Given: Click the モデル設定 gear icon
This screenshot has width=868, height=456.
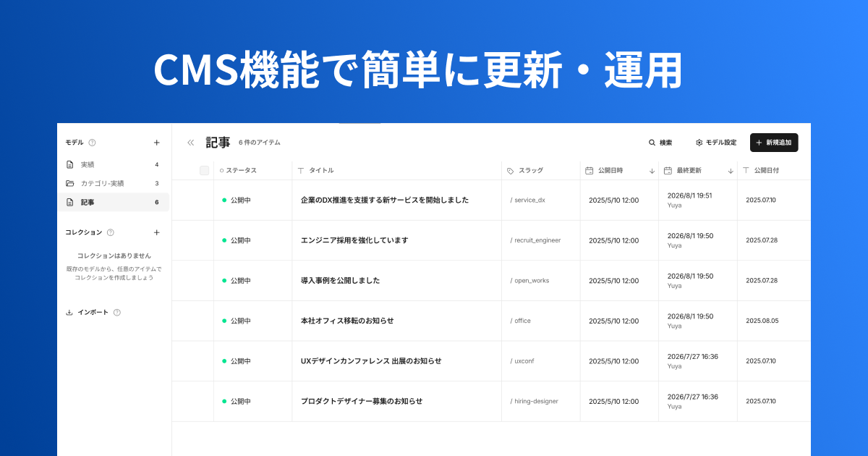Looking at the screenshot, I should 699,143.
